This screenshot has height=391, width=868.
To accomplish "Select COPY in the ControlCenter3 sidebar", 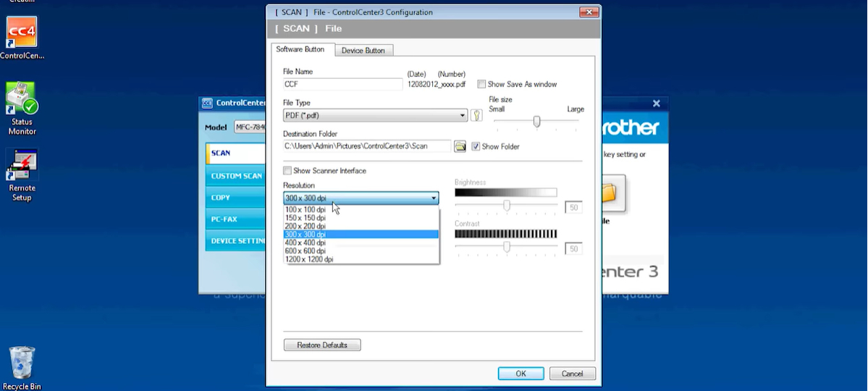I will [236, 198].
